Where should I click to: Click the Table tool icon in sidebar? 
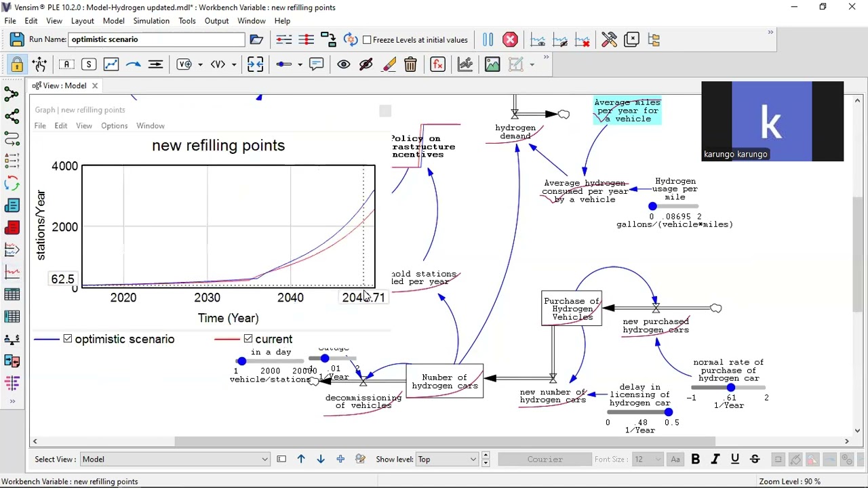(12, 294)
